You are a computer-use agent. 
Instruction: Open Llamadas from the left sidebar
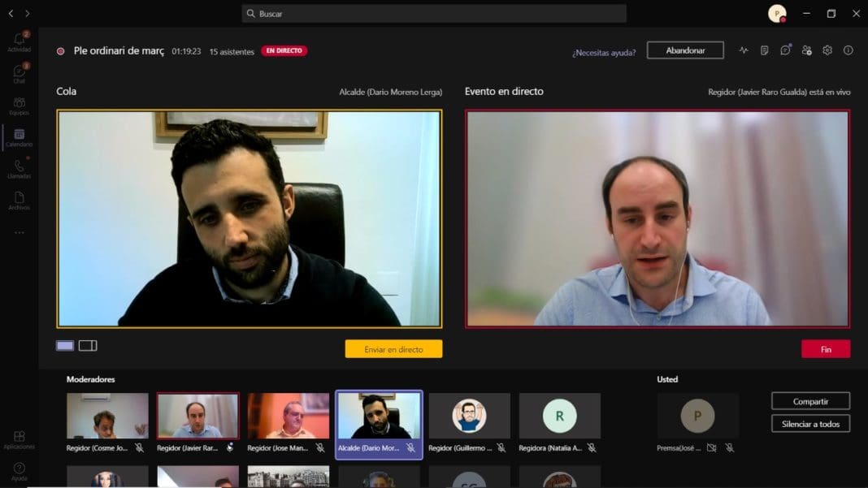tap(20, 169)
